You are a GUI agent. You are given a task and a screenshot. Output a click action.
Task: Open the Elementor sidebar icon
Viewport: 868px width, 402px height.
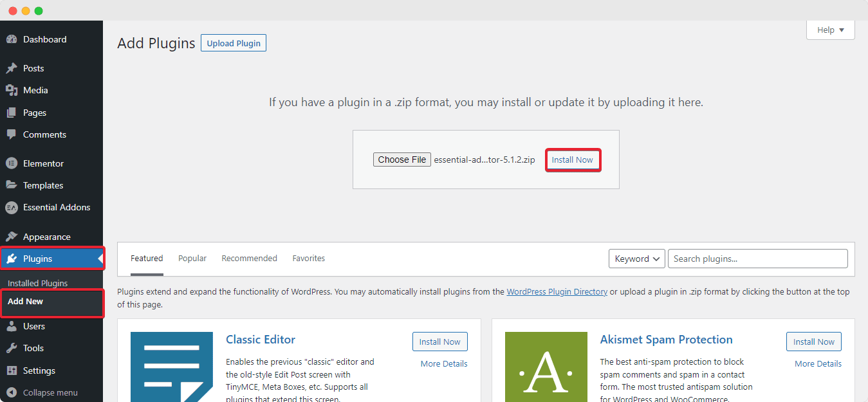point(13,163)
